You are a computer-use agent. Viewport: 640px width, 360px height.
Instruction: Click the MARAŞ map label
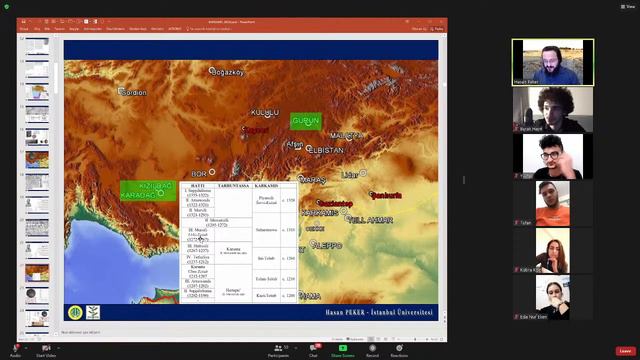314,180
